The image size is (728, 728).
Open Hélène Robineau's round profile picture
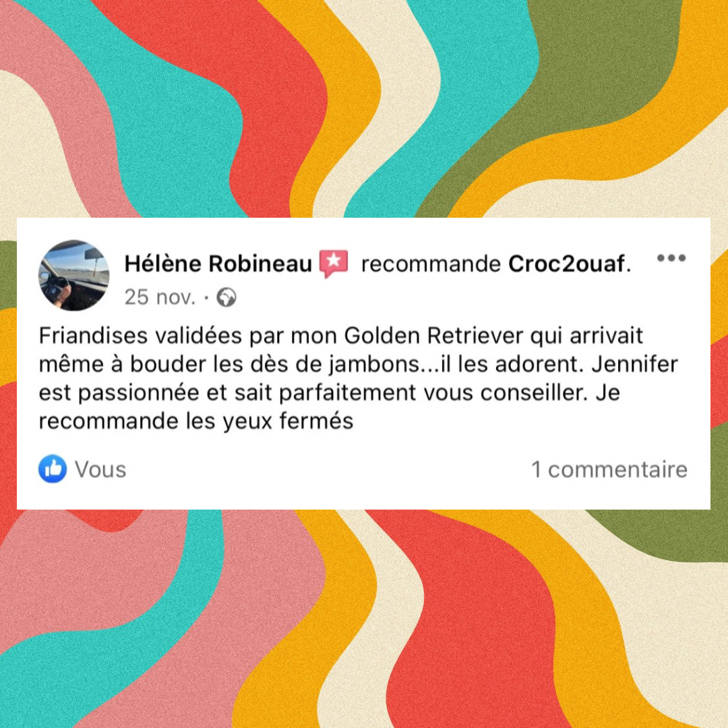(x=74, y=275)
